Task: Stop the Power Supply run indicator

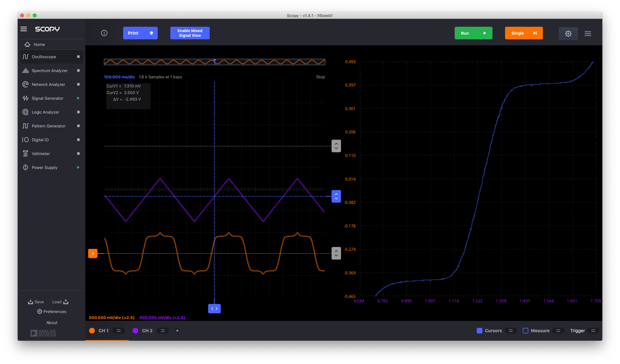Action: point(78,167)
